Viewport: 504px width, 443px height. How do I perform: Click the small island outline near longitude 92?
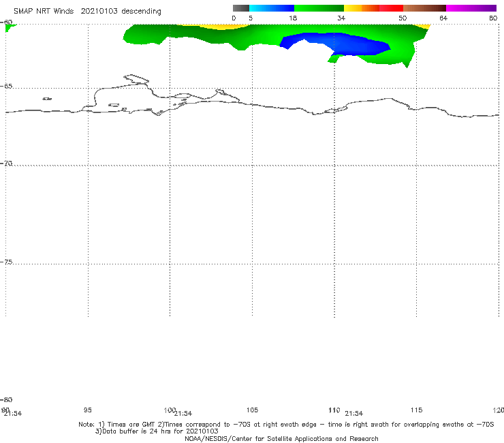[47, 99]
